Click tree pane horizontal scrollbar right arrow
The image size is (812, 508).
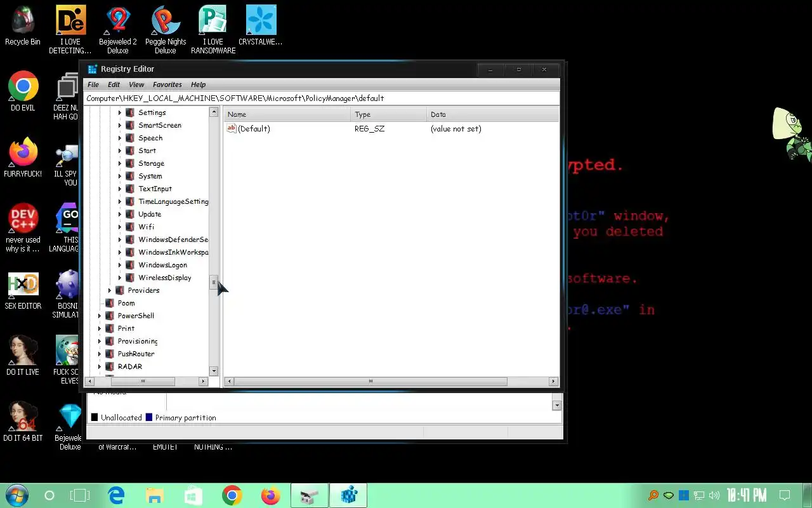(204, 381)
